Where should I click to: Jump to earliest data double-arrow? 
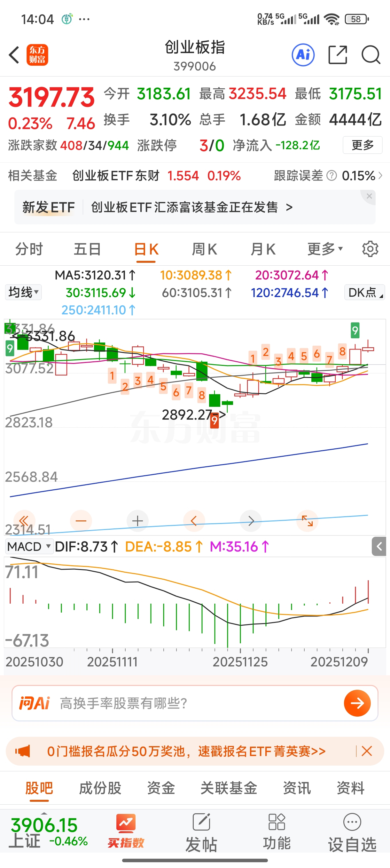click(24, 521)
